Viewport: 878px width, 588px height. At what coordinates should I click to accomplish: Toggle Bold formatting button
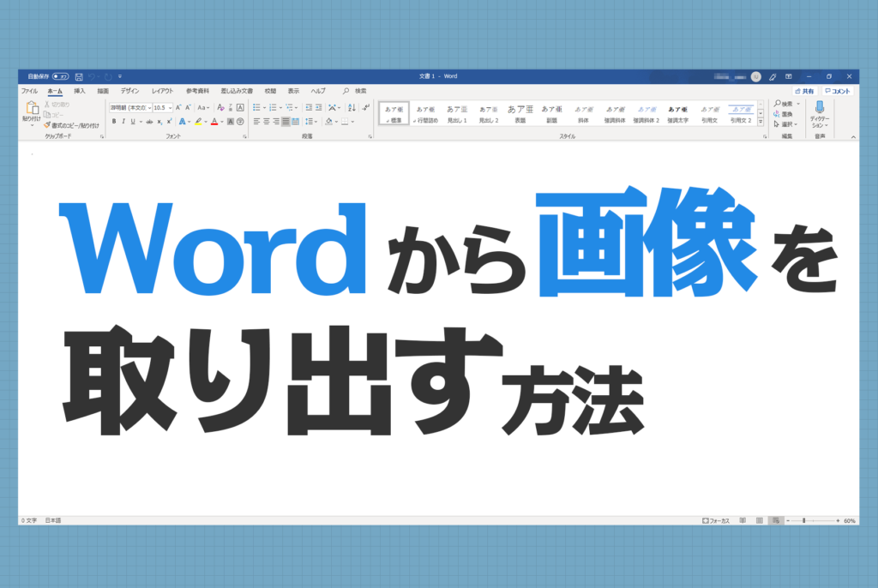[x=114, y=122]
